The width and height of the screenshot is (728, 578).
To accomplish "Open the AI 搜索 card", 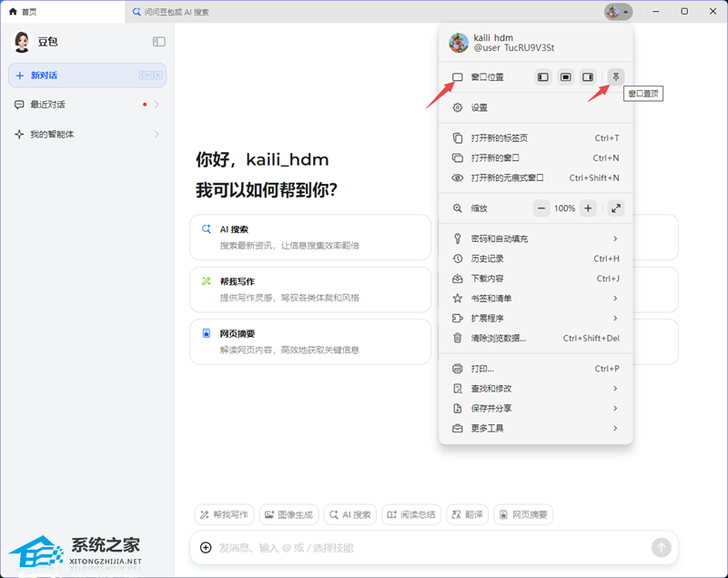I will coord(310,238).
